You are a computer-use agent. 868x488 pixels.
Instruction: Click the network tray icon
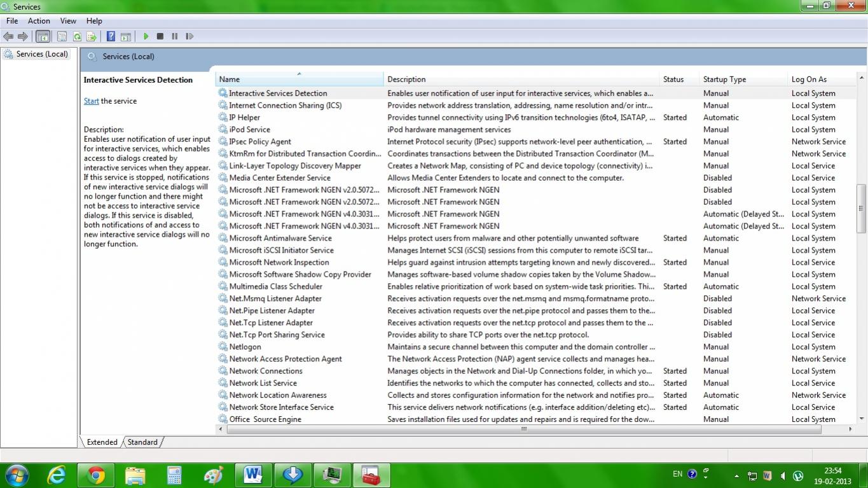pyautogui.click(x=752, y=475)
